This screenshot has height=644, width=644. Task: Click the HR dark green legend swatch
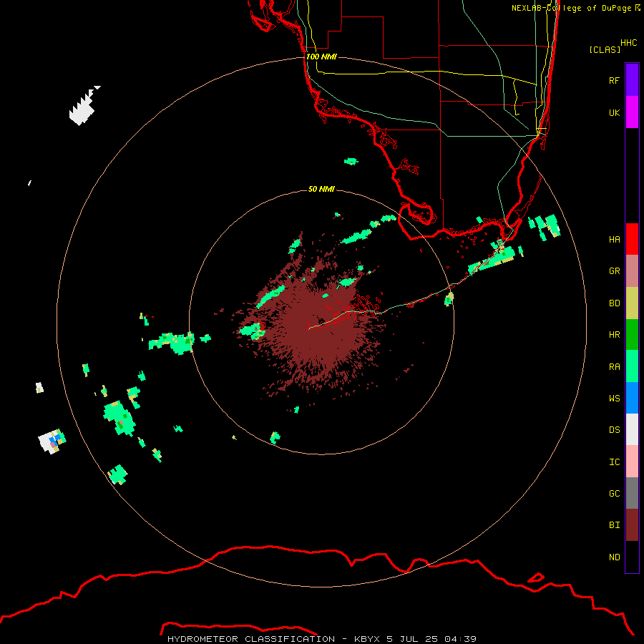click(x=632, y=335)
